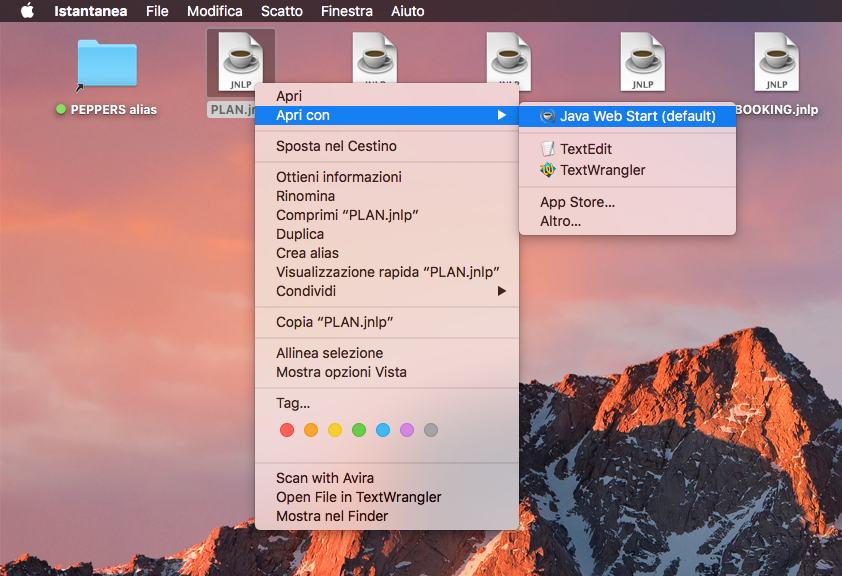Open the File menu in the menu bar

pyautogui.click(x=157, y=11)
